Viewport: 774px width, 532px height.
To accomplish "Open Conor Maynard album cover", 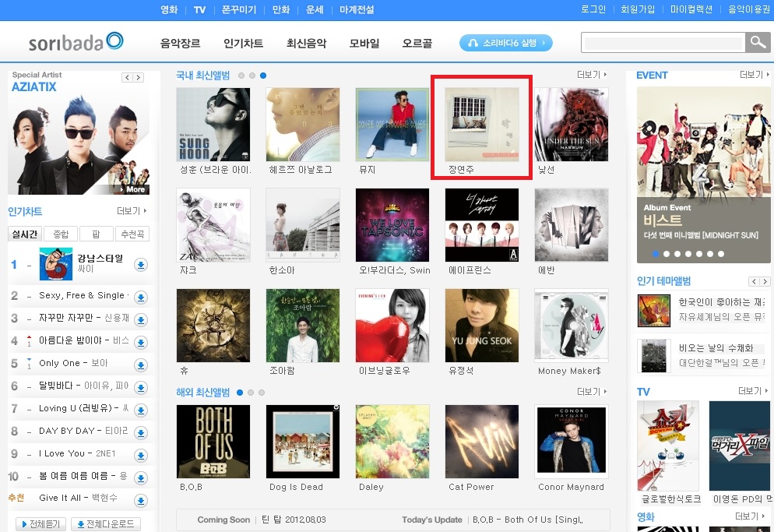I will pyautogui.click(x=572, y=442).
